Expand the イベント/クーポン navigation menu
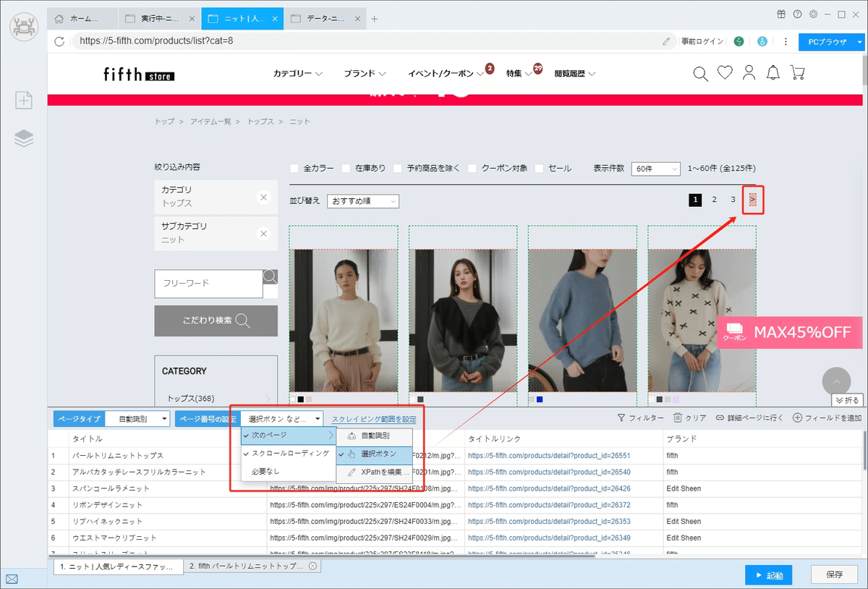This screenshot has height=589, width=868. (446, 74)
